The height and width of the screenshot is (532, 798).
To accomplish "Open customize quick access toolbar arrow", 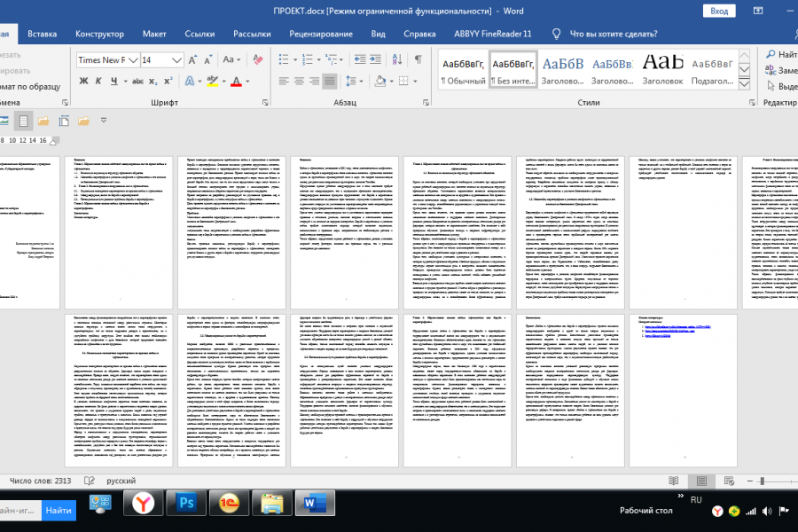I will [x=104, y=121].
